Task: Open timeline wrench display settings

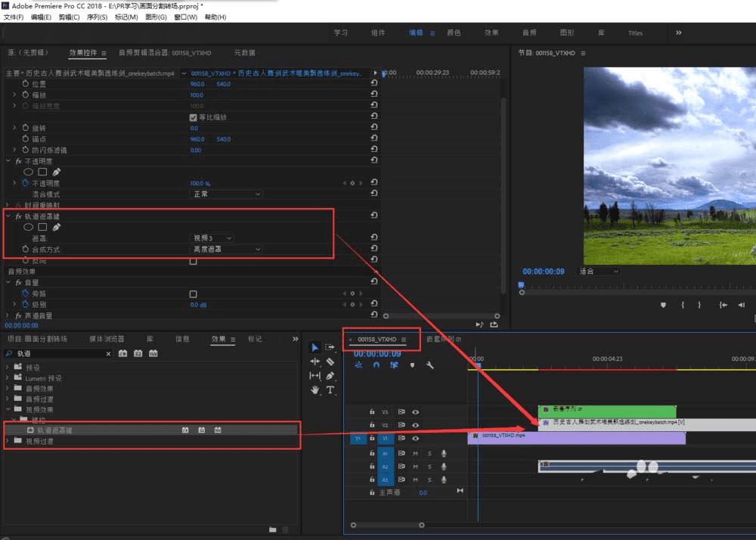Action: point(430,365)
